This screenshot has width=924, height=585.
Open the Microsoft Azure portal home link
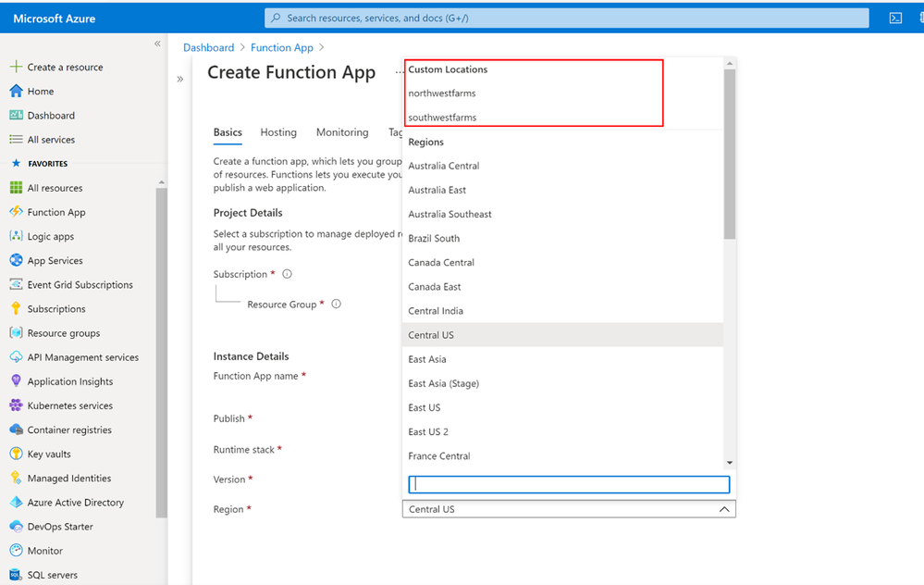(x=55, y=19)
